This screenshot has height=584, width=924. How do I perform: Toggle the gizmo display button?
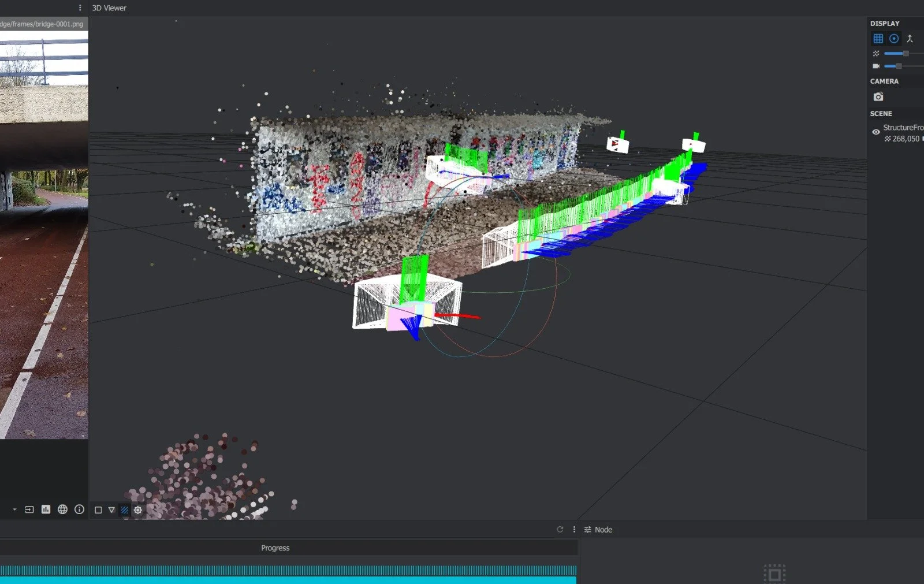click(x=894, y=39)
